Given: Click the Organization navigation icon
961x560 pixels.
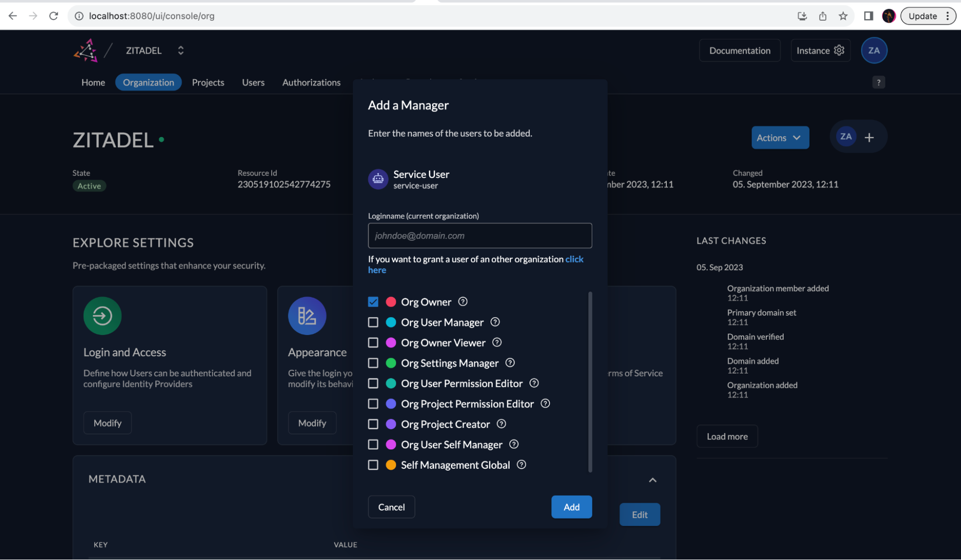Looking at the screenshot, I should coord(148,81).
